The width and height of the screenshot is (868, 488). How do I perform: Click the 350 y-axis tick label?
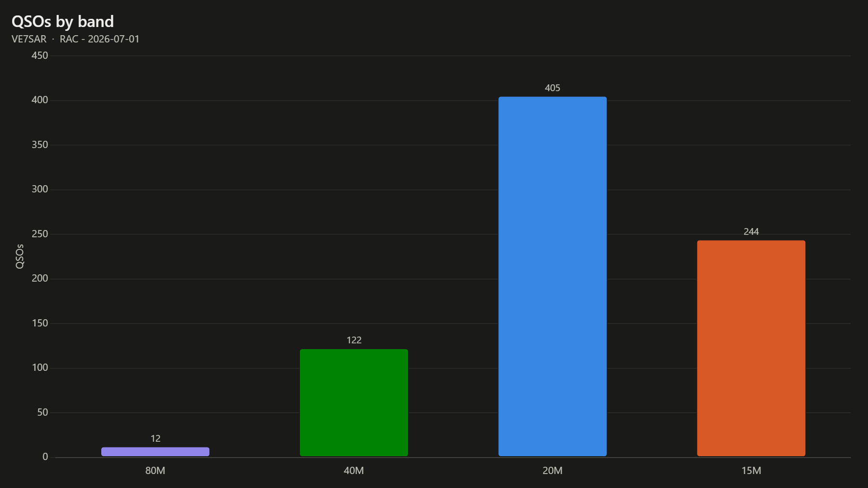point(40,145)
